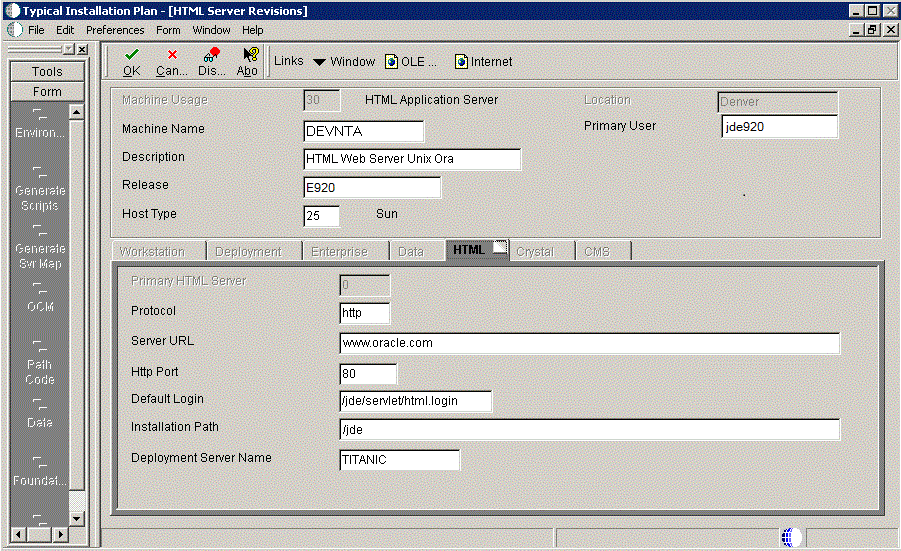Screen dimensions: 901x551
Task: Open the Preferences menu
Action: tap(115, 30)
